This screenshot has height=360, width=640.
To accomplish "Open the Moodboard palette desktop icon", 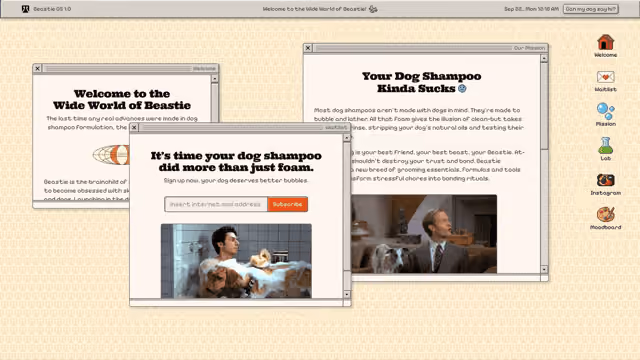I will tap(605, 218).
